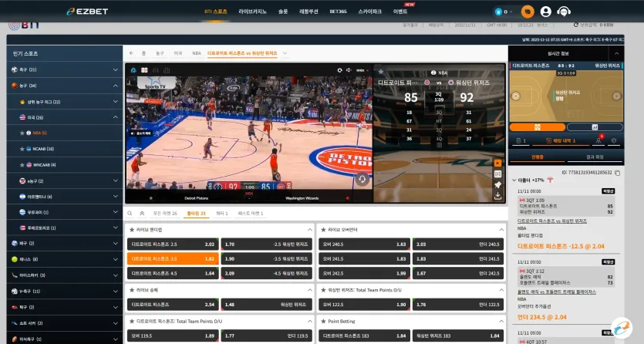Viewport: 644px width, 344px height.
Task: Collapse the basketball category in sidebar
Action: [x=116, y=86]
